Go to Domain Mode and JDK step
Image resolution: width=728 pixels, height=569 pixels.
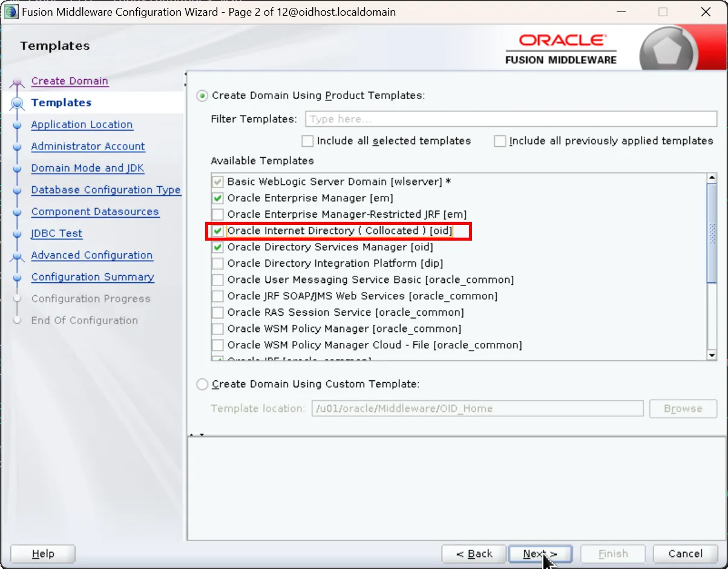pos(87,168)
